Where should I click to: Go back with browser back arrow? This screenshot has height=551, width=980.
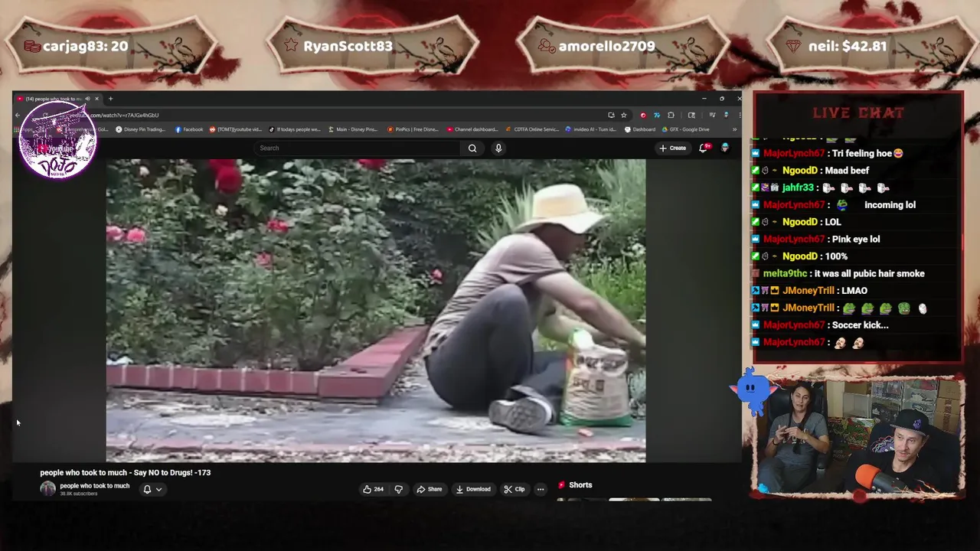click(x=18, y=115)
